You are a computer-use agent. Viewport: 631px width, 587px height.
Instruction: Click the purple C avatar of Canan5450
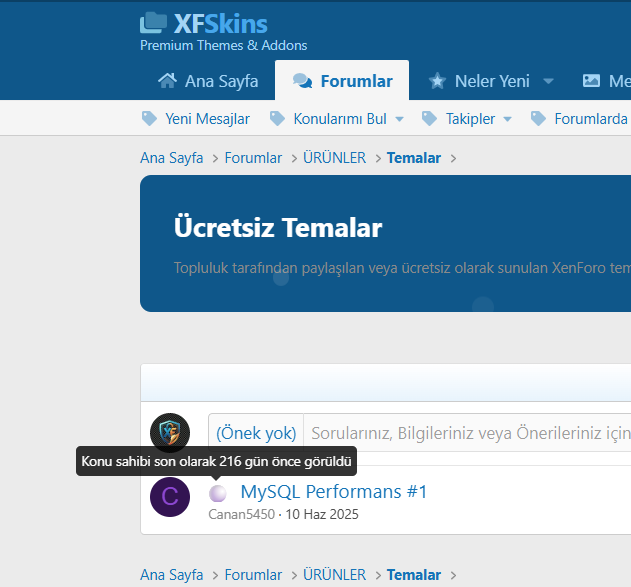(170, 497)
